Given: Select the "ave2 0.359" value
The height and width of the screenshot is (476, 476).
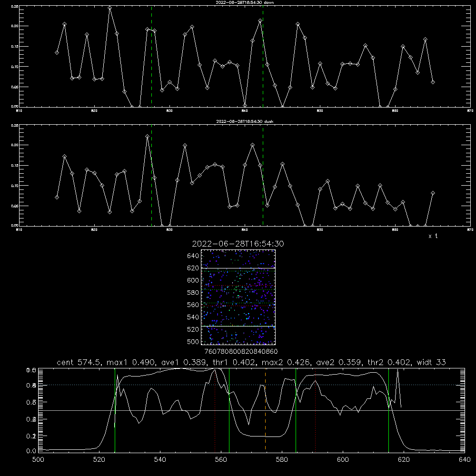Looking at the screenshot, I should click(339, 362).
